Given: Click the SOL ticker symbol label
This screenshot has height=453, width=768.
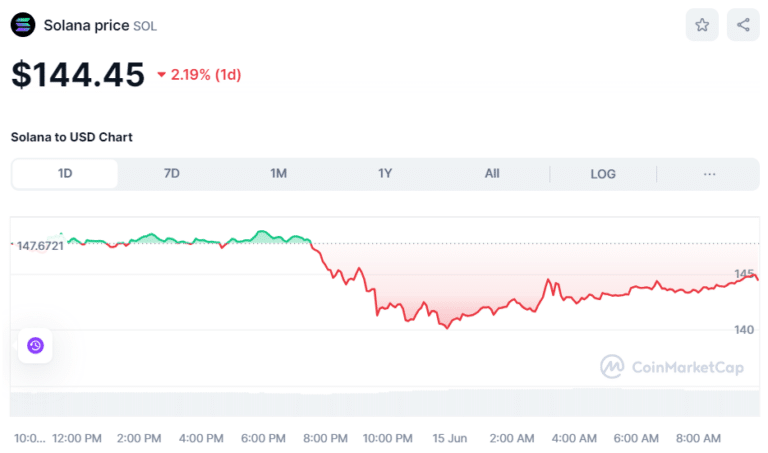Looking at the screenshot, I should click(145, 26).
